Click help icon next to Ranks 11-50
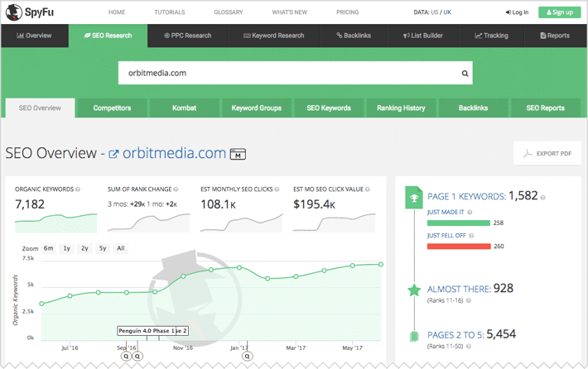The image size is (588, 369). tap(469, 346)
